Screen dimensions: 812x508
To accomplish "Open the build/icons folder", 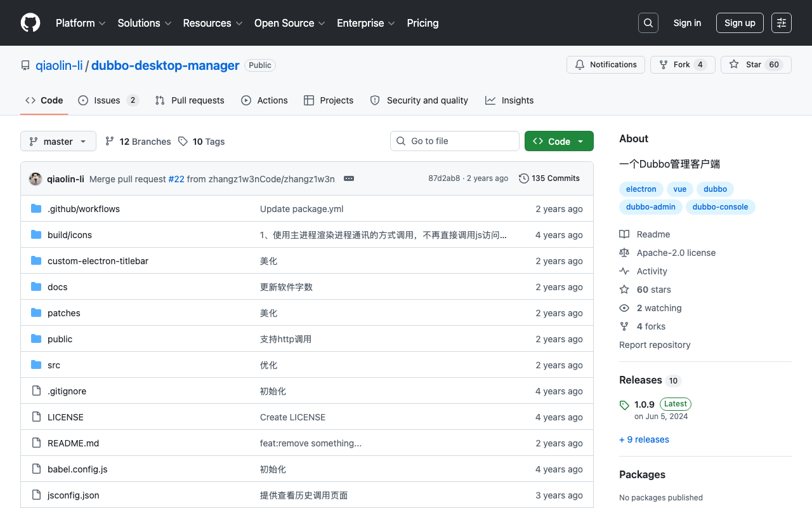I will [70, 235].
